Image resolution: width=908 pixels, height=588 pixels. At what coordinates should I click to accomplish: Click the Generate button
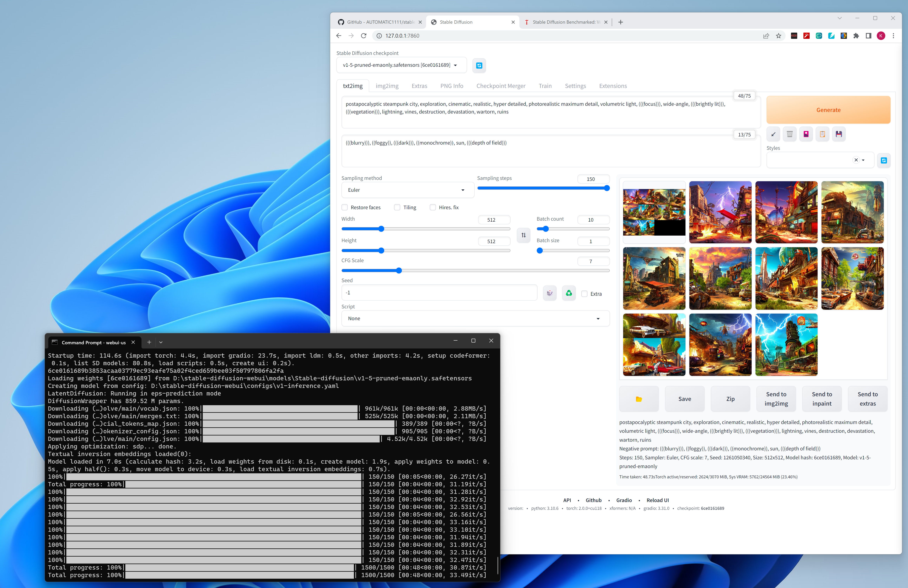[828, 110]
